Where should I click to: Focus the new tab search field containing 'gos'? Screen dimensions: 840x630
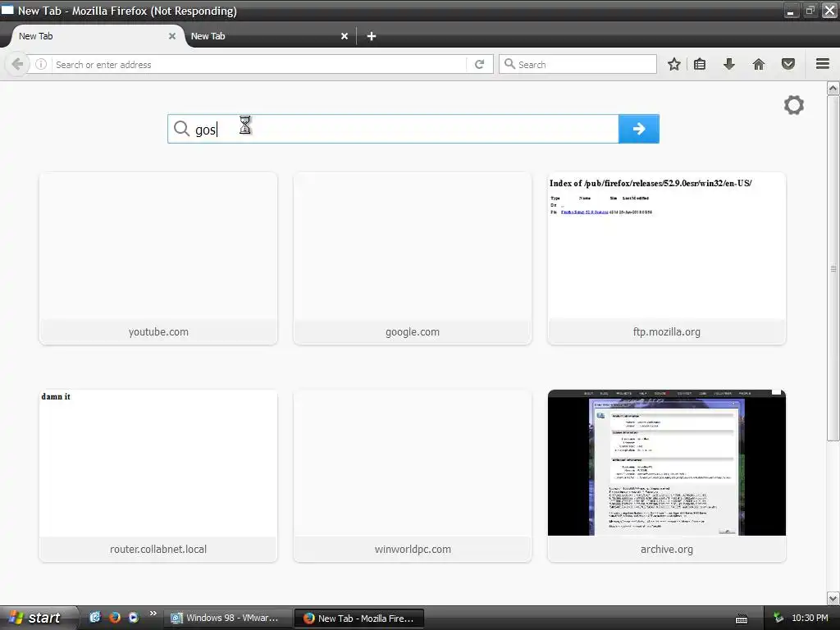coord(393,129)
